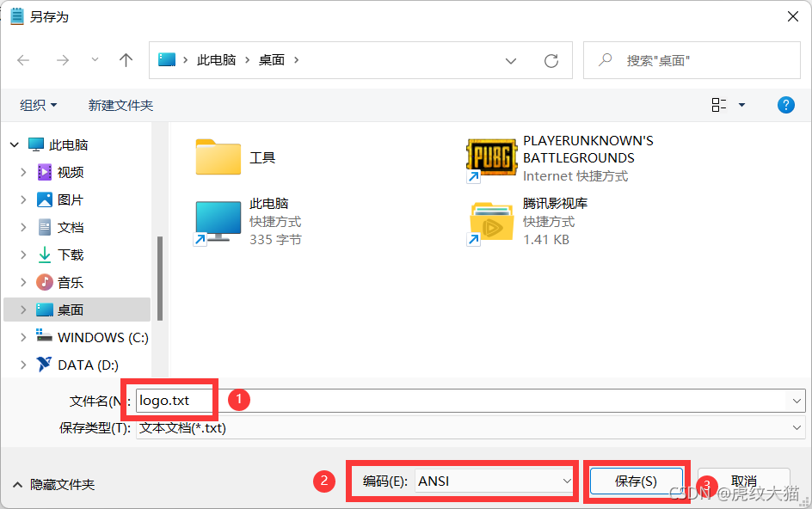812x509 pixels.
Task: Click the 工具 folder name
Action: click(x=262, y=157)
